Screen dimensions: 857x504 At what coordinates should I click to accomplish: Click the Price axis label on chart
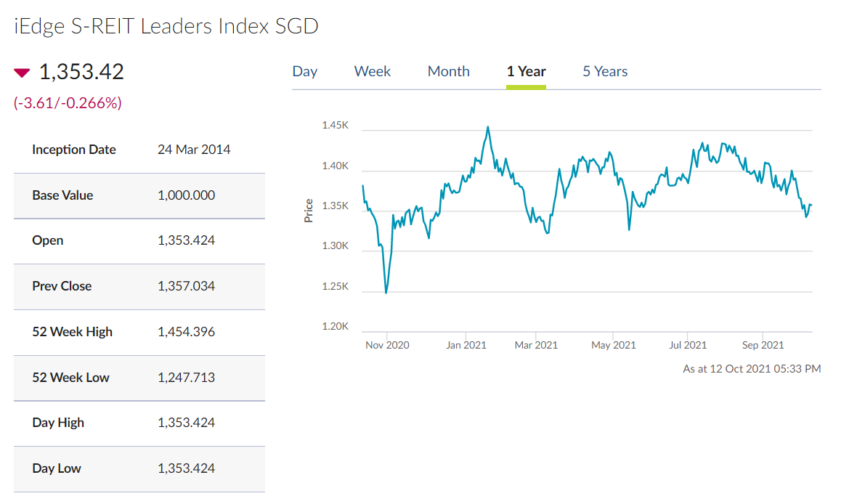pos(309,211)
